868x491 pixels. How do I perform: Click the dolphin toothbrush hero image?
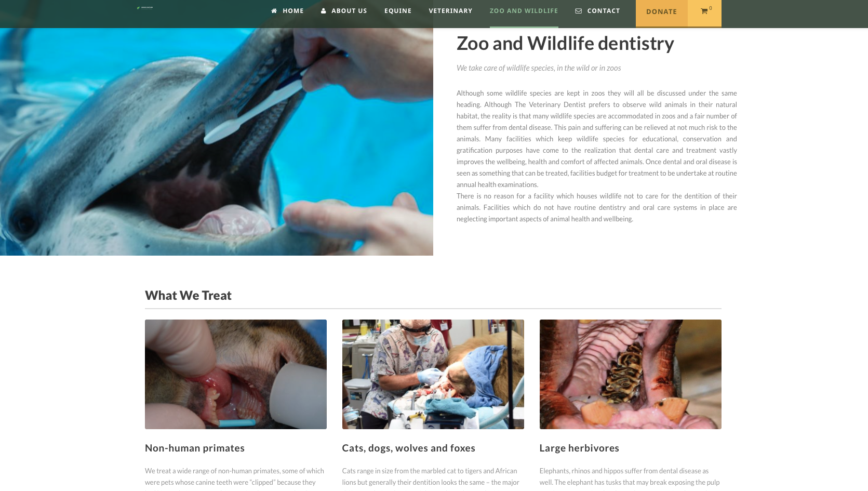[x=217, y=141]
